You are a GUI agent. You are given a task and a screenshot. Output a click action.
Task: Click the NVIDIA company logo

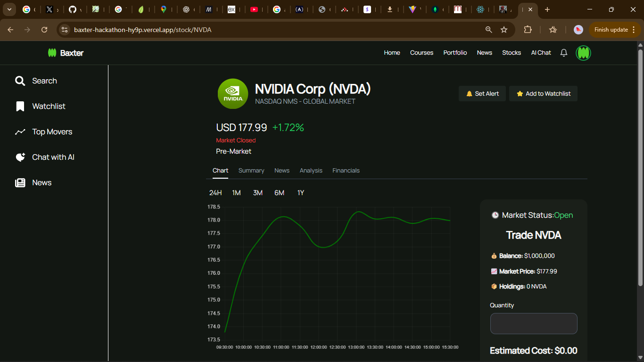tap(233, 94)
